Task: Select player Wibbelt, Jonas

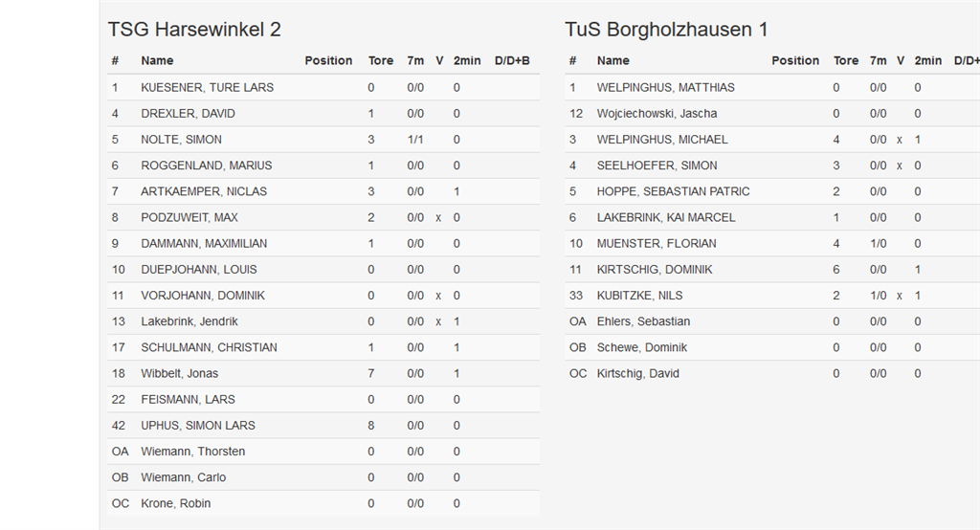Action: tap(179, 373)
